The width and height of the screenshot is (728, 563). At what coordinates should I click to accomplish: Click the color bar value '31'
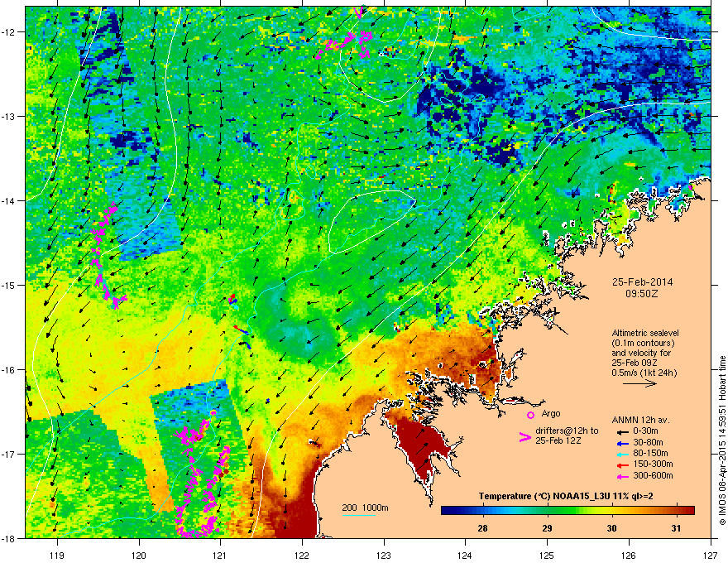point(677,527)
